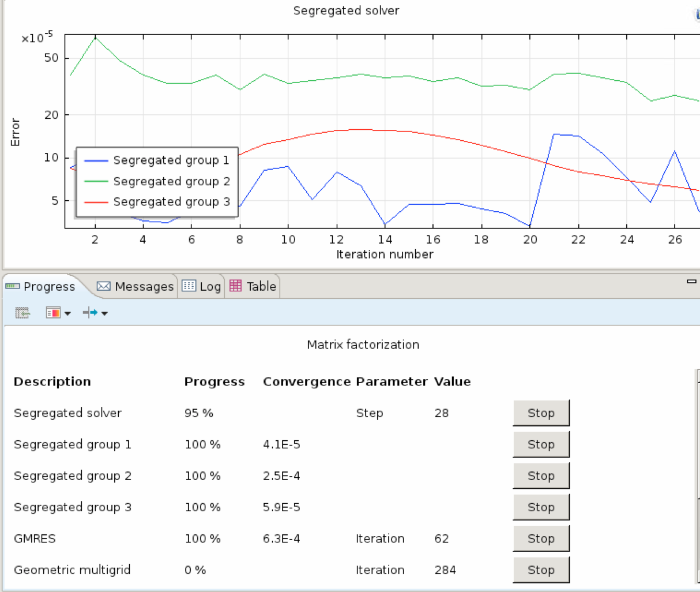
Task: Minimize the Progress panel
Action: coord(691,282)
